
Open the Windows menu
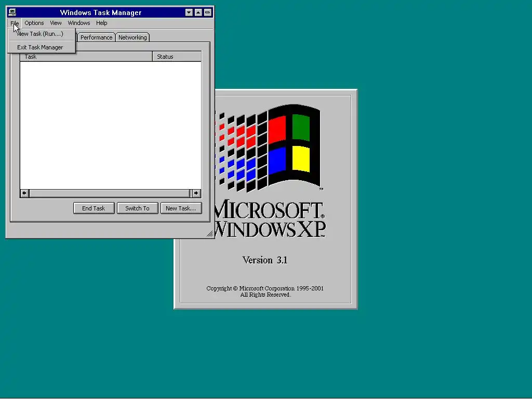79,23
